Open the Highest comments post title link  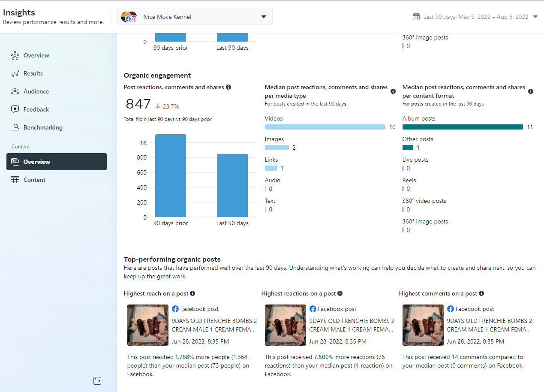pyautogui.click(x=490, y=325)
